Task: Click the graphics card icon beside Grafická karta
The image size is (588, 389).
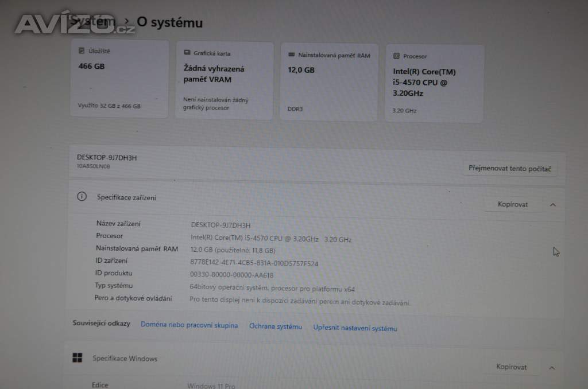Action: click(x=187, y=53)
